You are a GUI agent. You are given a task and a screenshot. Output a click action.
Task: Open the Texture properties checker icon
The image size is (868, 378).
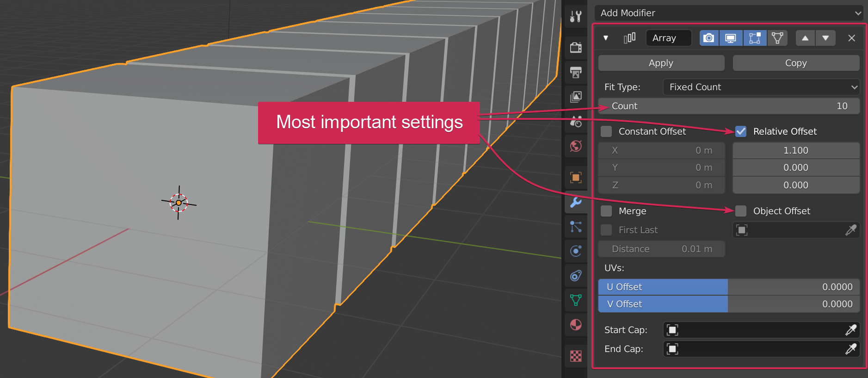click(576, 356)
